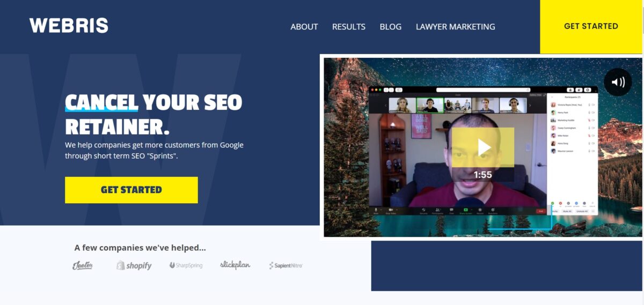
Task: Click the WEBRIS logo in the header
Action: click(x=69, y=26)
